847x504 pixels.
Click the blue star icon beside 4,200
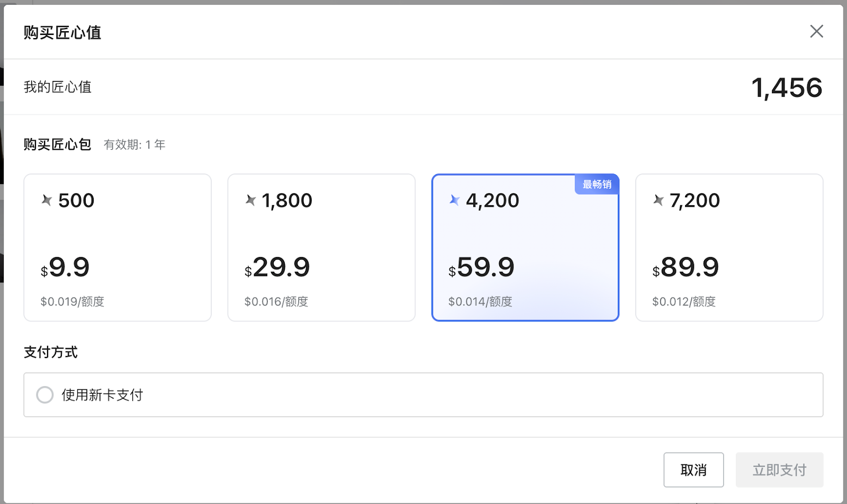[455, 200]
